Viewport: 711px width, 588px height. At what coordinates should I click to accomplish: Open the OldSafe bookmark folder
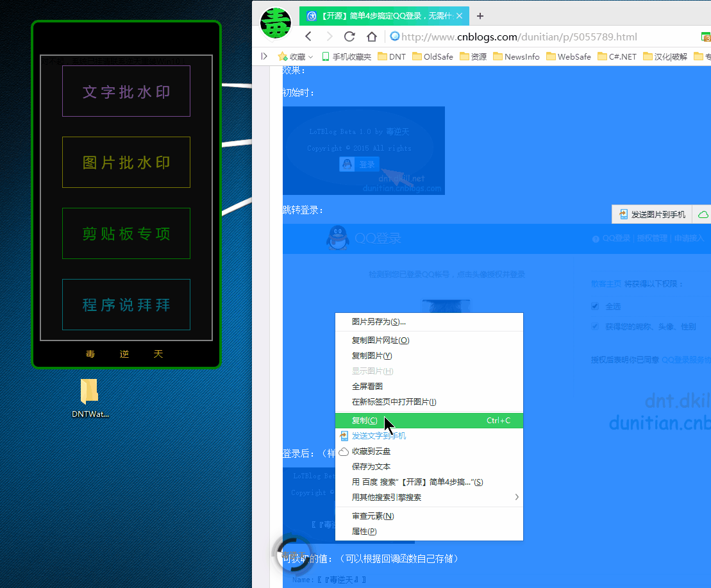click(x=433, y=56)
